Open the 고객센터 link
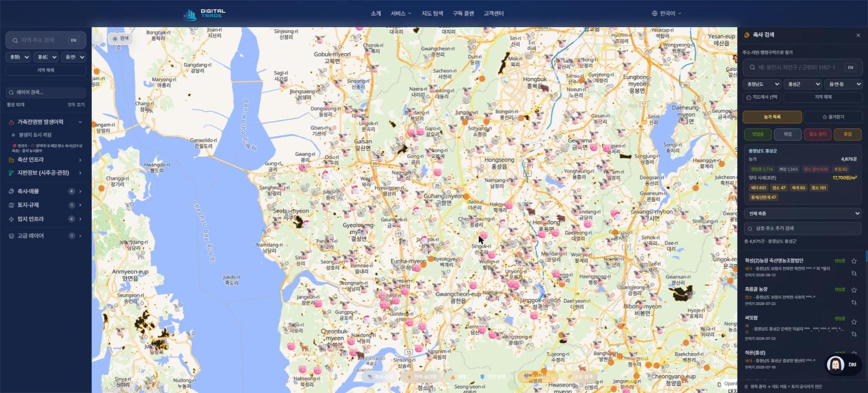 tap(494, 13)
